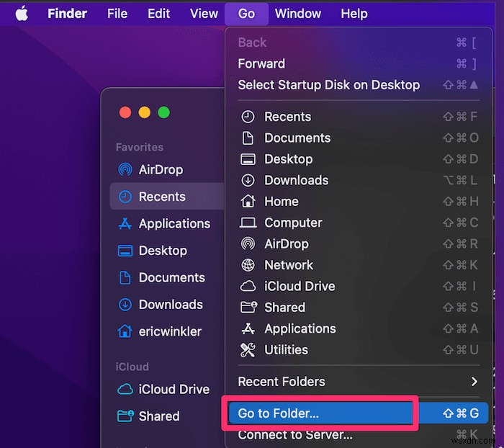504x448 pixels.
Task: Click the Utilities tools icon in Go menu
Action: [248, 350]
